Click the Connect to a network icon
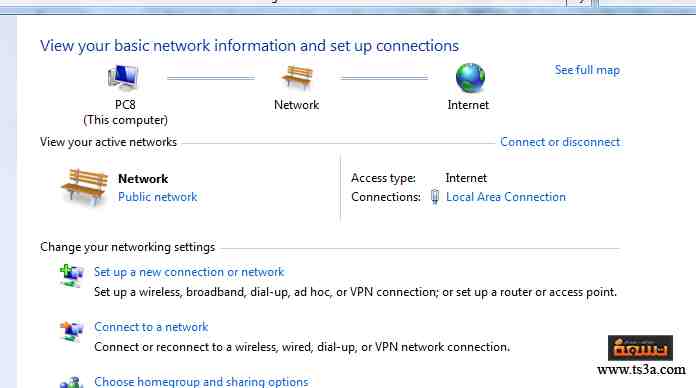The height and width of the screenshot is (388, 696). (x=71, y=331)
